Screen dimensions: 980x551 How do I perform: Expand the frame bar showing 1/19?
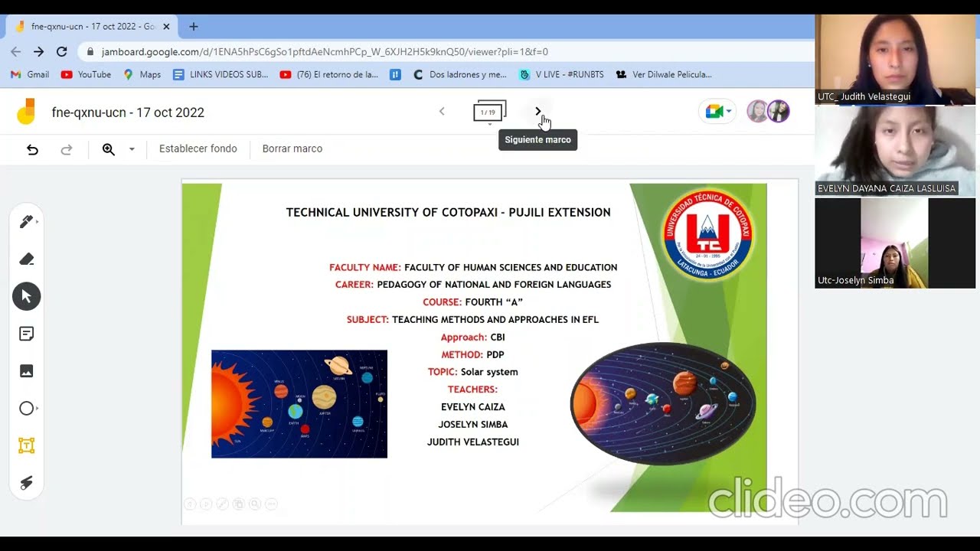(489, 113)
